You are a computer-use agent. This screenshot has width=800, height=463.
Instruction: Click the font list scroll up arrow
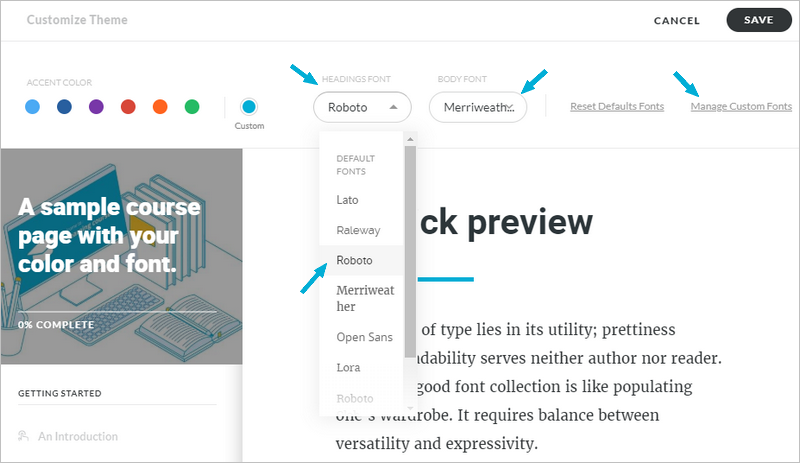410,139
